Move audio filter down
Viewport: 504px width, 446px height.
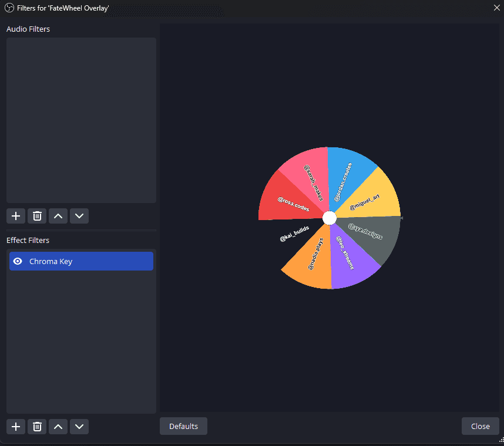click(x=79, y=216)
